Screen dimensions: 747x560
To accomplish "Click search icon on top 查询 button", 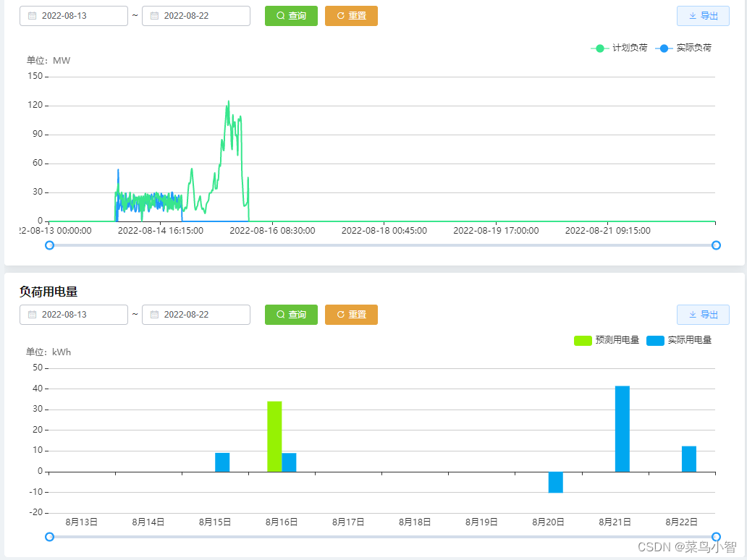I will (281, 16).
